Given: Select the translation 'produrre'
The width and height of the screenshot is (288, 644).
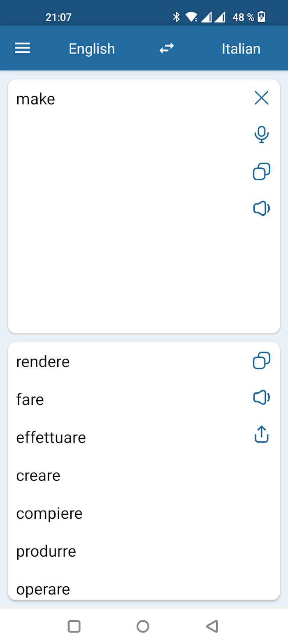Looking at the screenshot, I should (x=46, y=551).
